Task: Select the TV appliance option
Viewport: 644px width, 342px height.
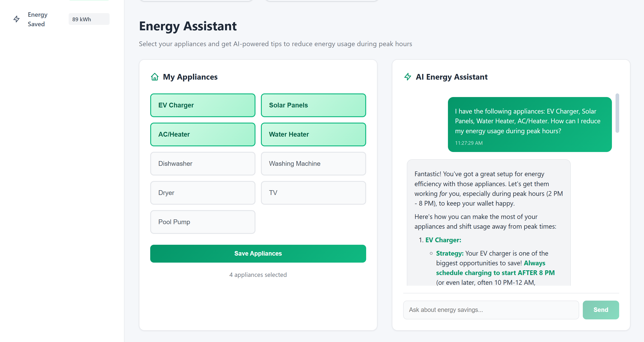Action: tap(313, 193)
